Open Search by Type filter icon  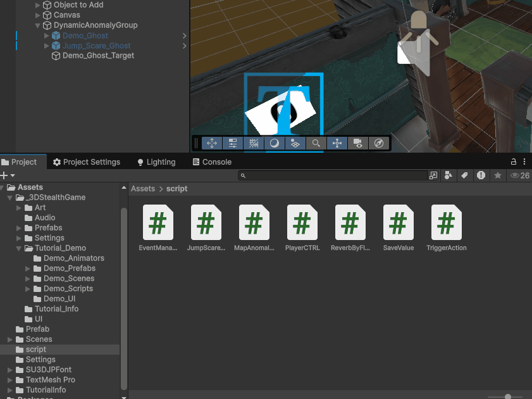[x=448, y=175]
